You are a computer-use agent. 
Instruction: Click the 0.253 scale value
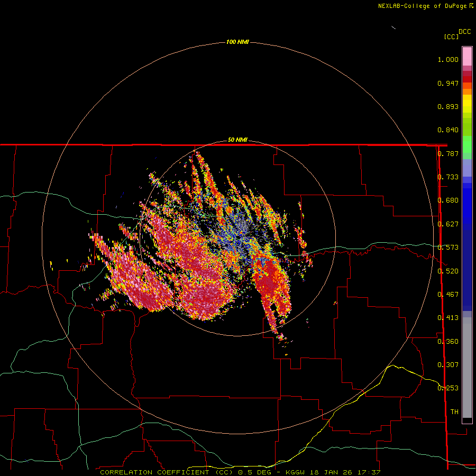pos(448,388)
